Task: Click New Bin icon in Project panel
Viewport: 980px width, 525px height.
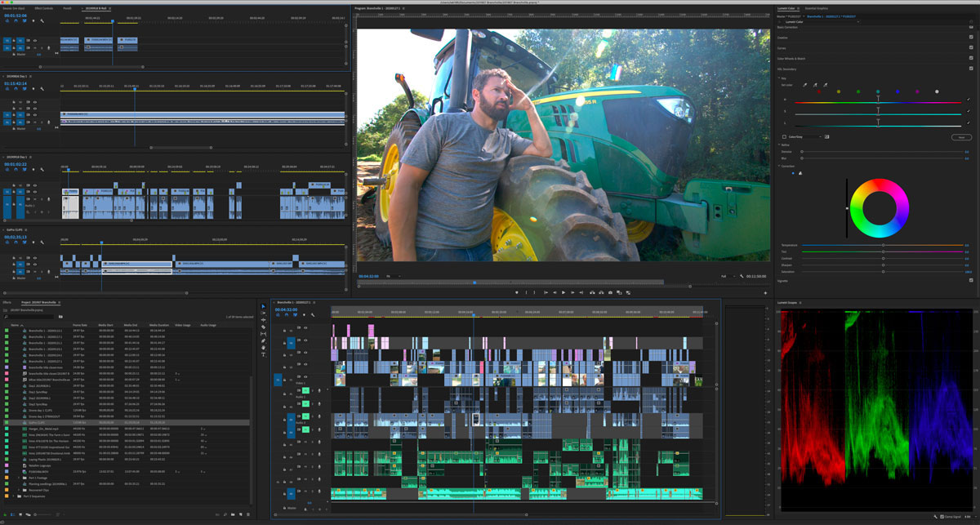Action: click(x=233, y=514)
